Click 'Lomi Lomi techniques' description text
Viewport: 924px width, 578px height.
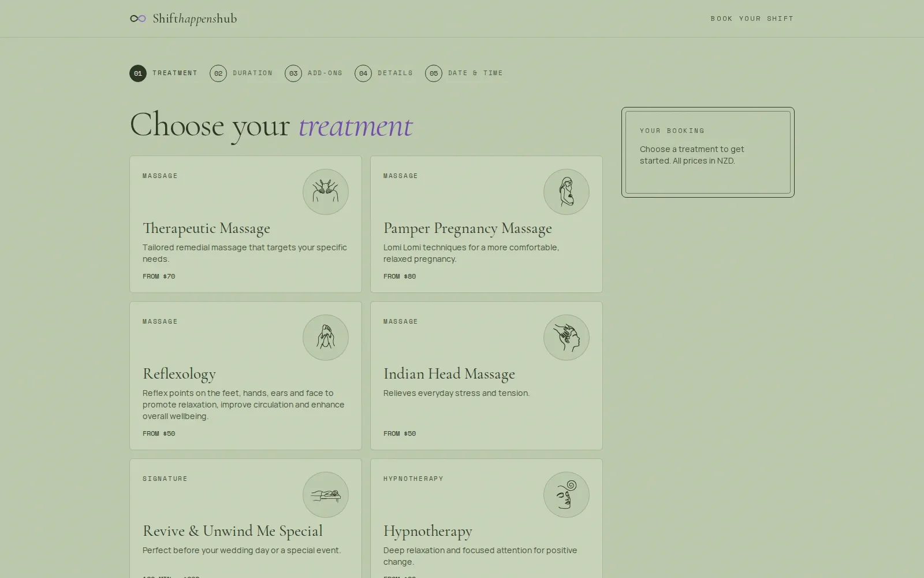pos(471,253)
